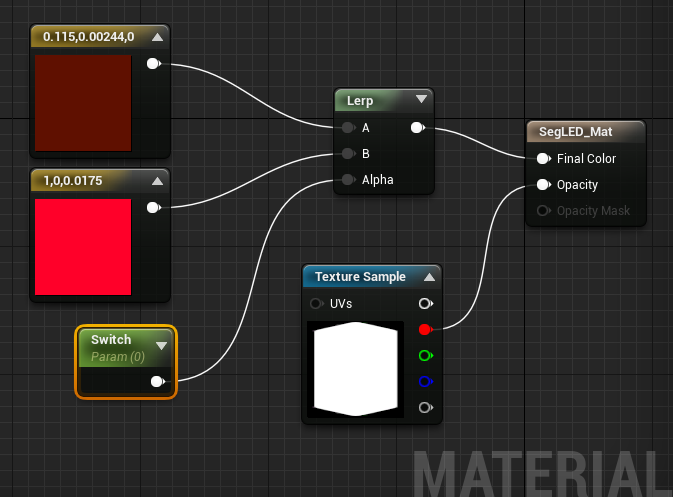673x497 pixels.
Task: Select the Lerp node title
Action: tap(360, 101)
